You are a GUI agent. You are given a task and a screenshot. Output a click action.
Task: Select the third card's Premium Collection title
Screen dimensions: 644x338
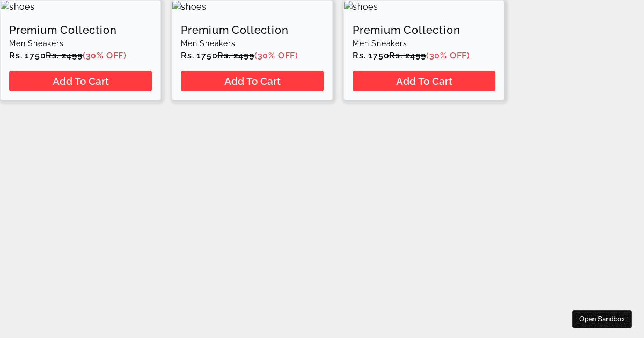pos(406,30)
